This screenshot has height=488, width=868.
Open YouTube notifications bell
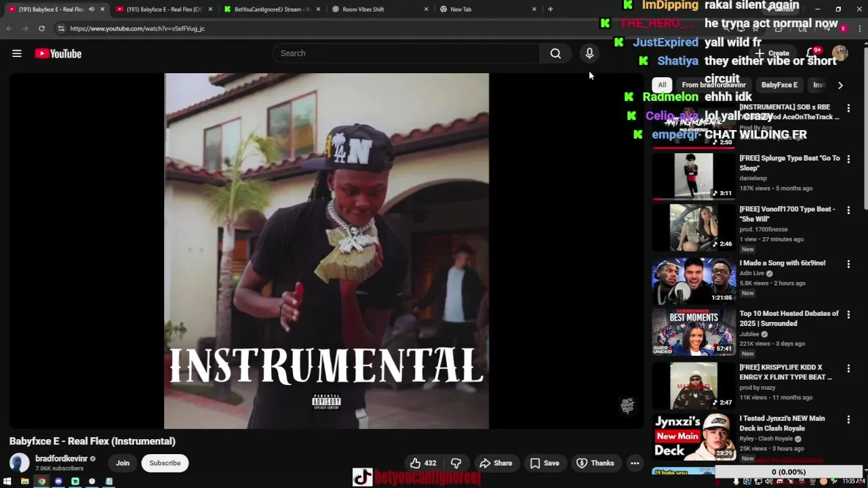click(812, 53)
